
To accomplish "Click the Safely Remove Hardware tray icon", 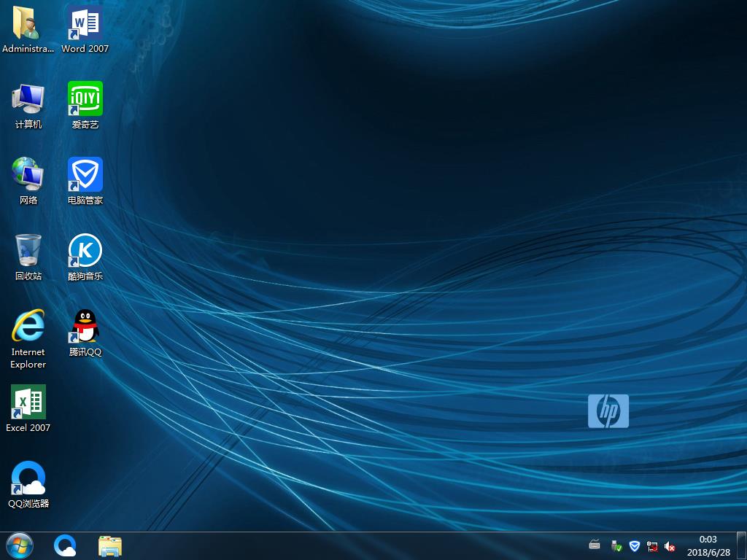I will (x=616, y=546).
